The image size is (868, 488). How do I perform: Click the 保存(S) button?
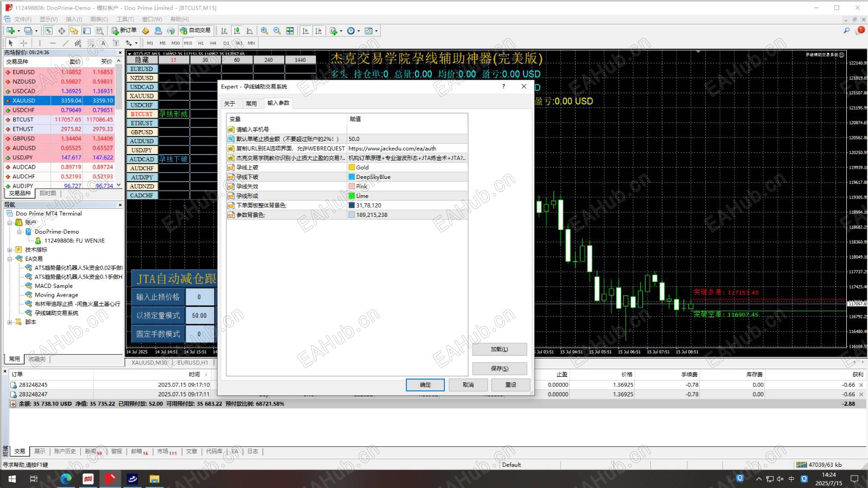pyautogui.click(x=500, y=369)
